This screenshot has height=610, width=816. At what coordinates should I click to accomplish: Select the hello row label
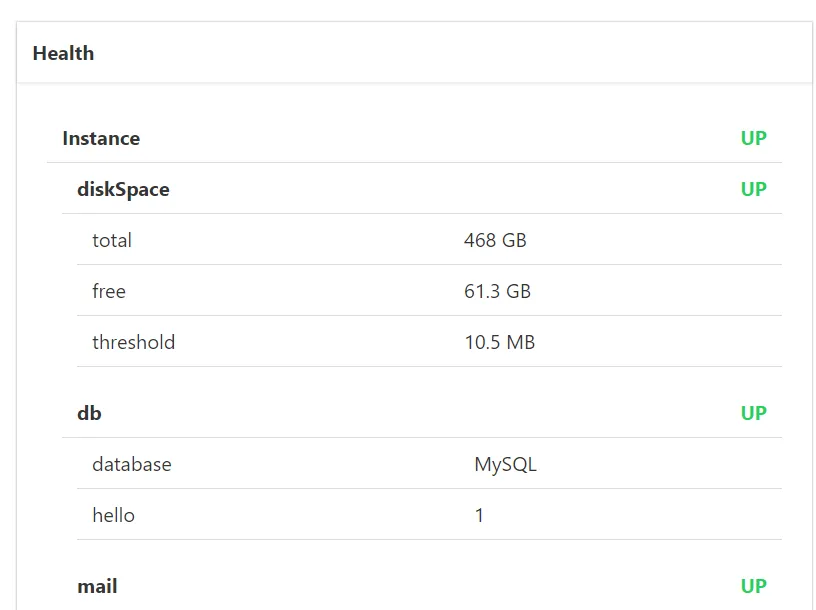[x=113, y=515]
